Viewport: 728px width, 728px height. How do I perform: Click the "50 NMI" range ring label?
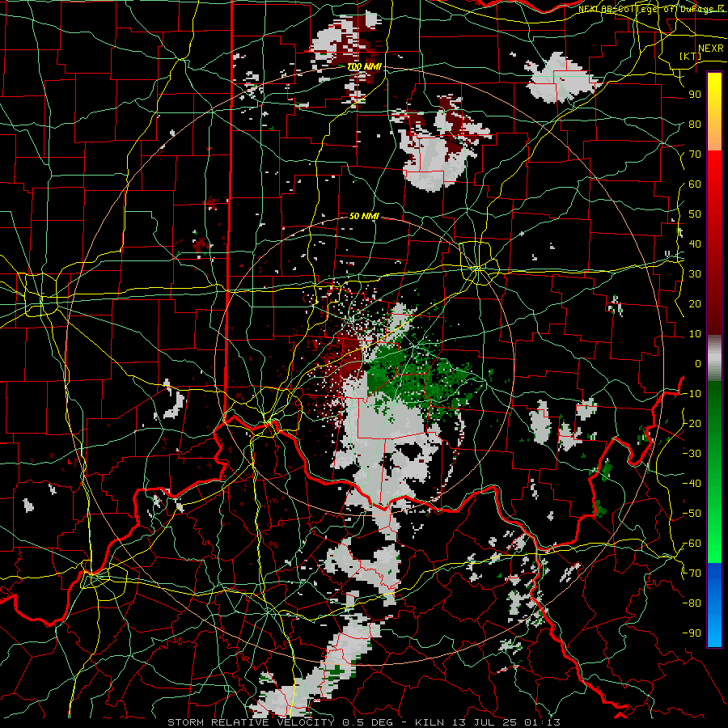pyautogui.click(x=365, y=216)
